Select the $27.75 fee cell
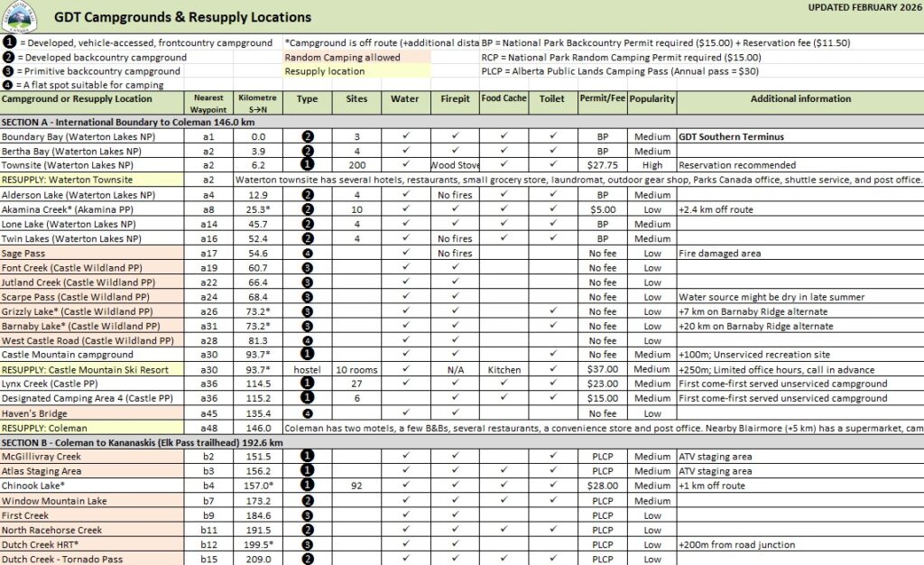Viewport: 924px width, 565px height. 601,165
